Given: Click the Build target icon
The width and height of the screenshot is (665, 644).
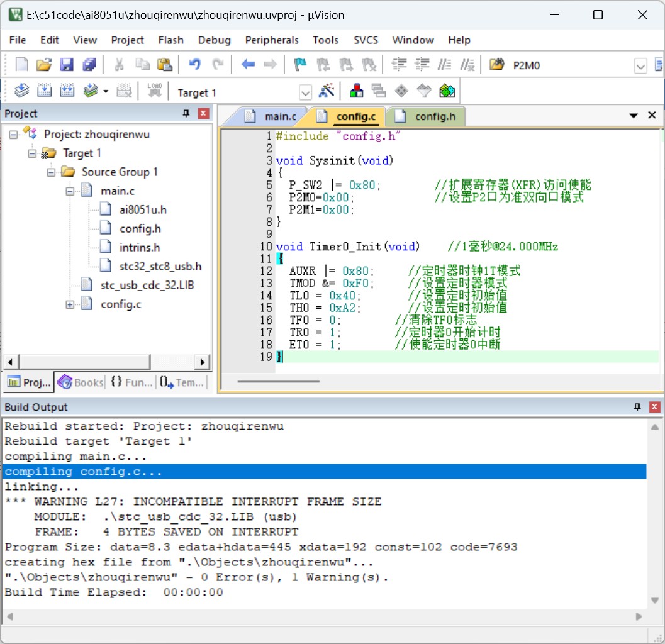Looking at the screenshot, I should pos(45,91).
